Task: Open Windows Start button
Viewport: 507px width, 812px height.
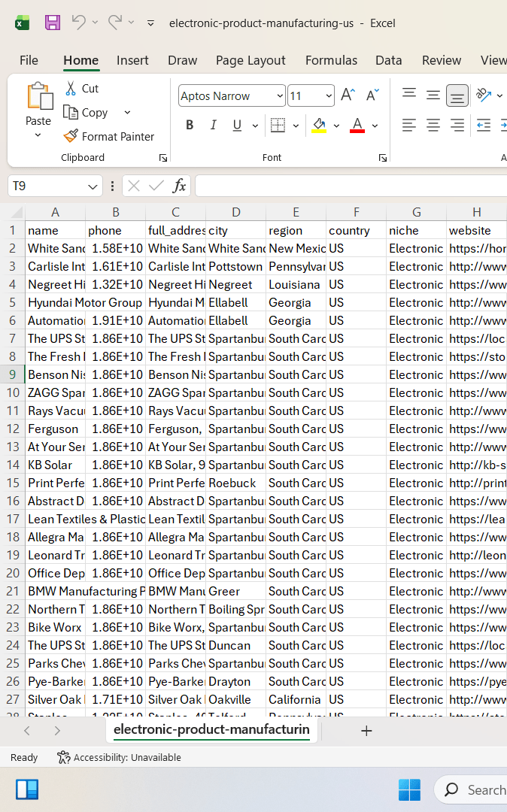Action: coord(409,789)
